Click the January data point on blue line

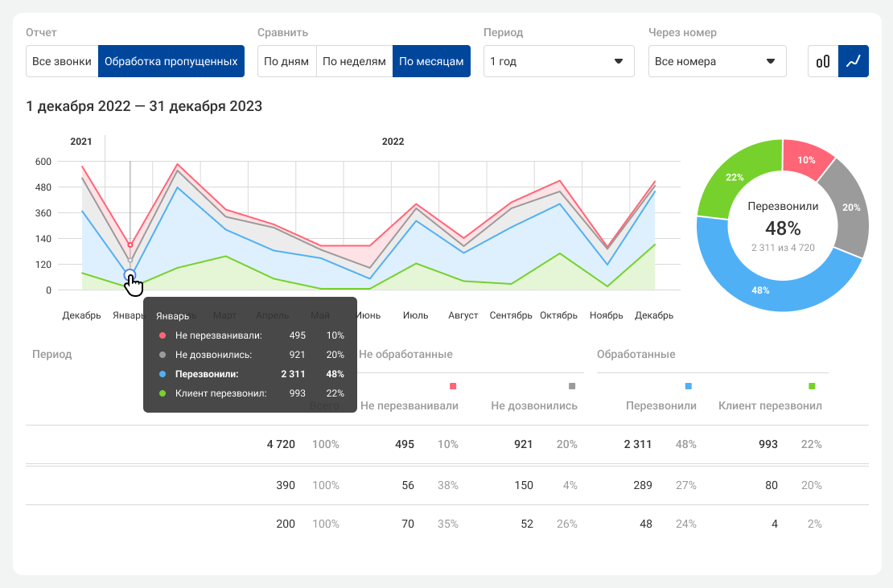pyautogui.click(x=130, y=275)
